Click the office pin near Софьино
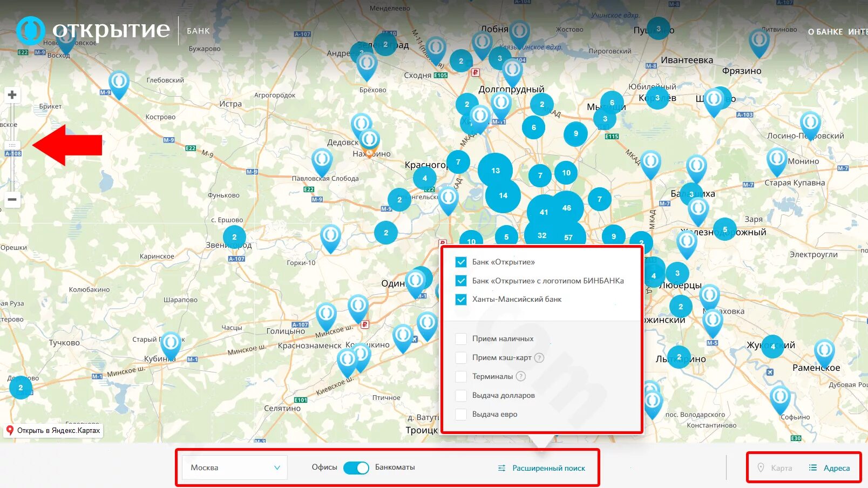The width and height of the screenshot is (868, 488). 780,399
